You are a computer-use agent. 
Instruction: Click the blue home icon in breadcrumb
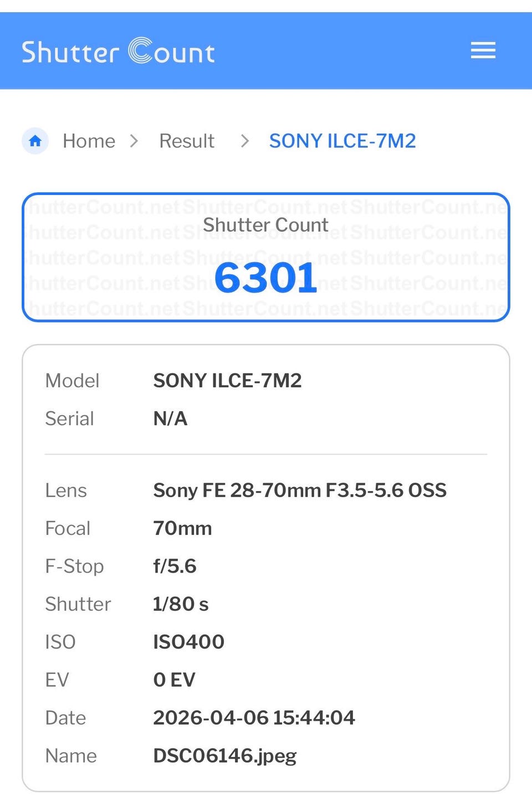(x=35, y=141)
